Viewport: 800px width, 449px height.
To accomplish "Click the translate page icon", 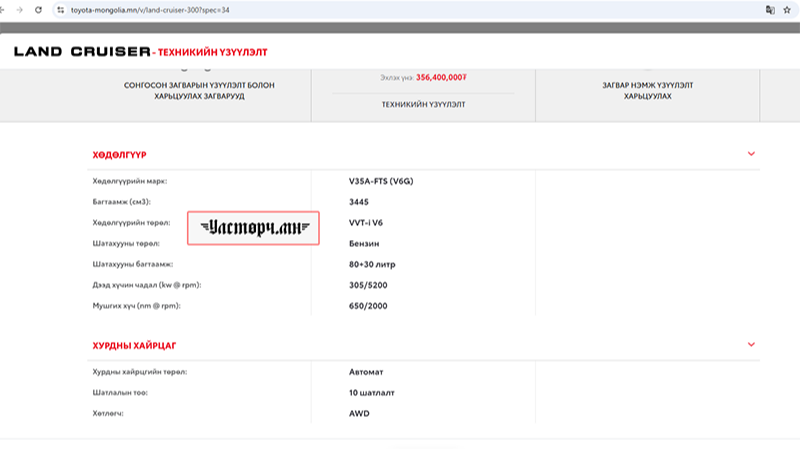I will click(770, 9).
